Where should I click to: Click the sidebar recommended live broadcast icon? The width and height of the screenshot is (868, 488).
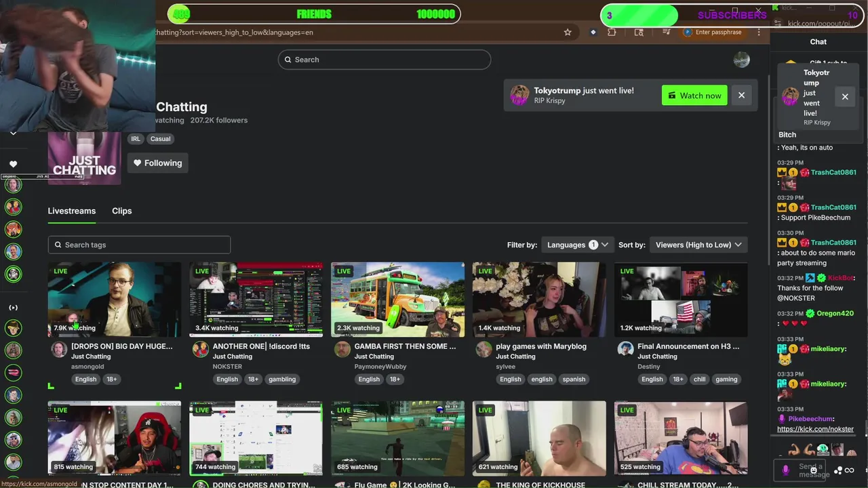pos(13,308)
